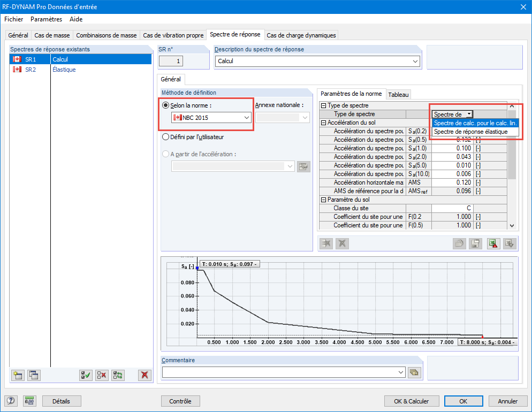
Task: Select the 'Selon la norme' radio button
Action: coord(165,105)
